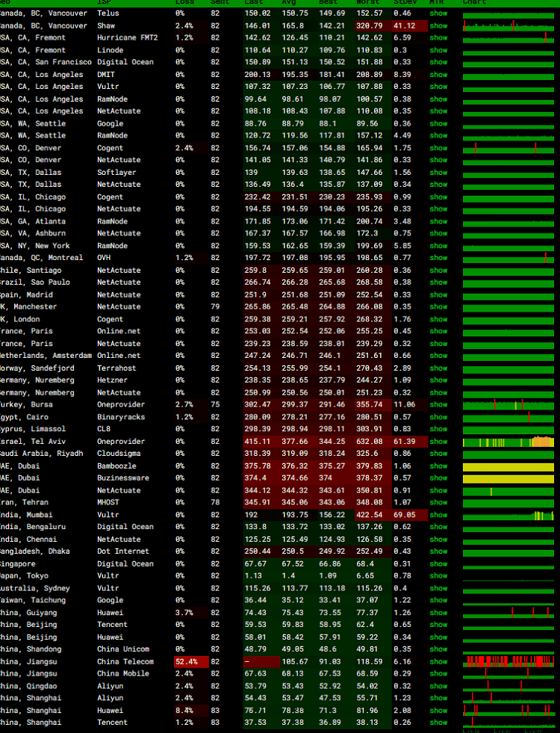The width and height of the screenshot is (560, 733).
Task: Click show for Vultr Tokyo row
Action: [x=438, y=576]
